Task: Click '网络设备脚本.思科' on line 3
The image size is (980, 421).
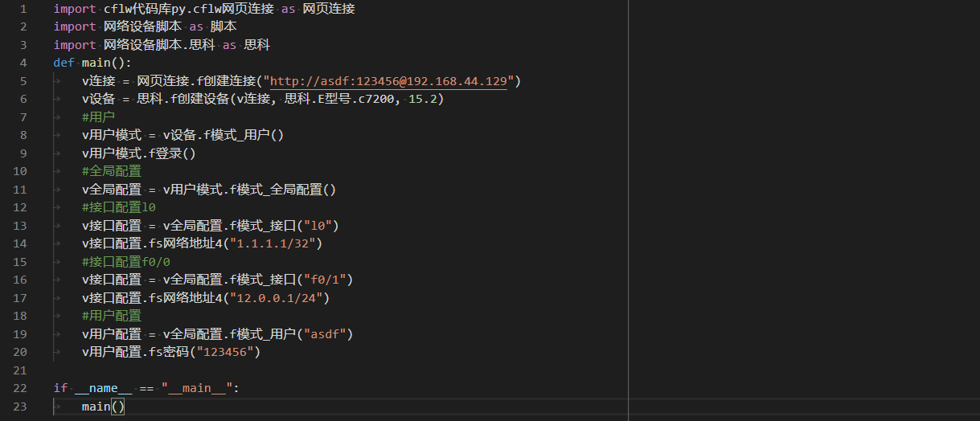Action: tap(159, 45)
